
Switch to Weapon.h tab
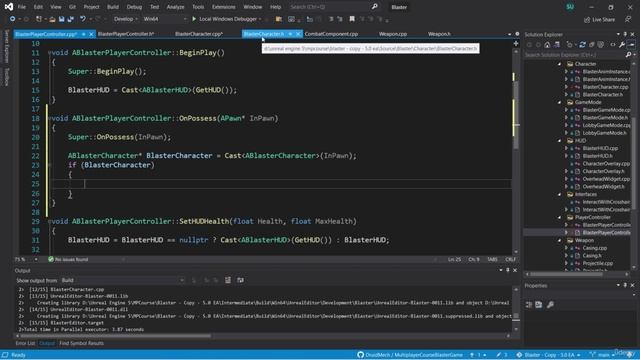(439, 34)
